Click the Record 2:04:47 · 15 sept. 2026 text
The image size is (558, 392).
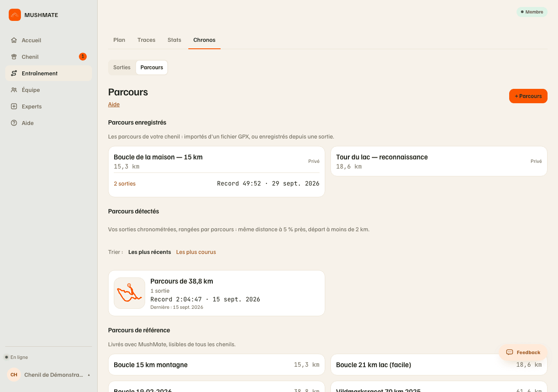pos(205,299)
